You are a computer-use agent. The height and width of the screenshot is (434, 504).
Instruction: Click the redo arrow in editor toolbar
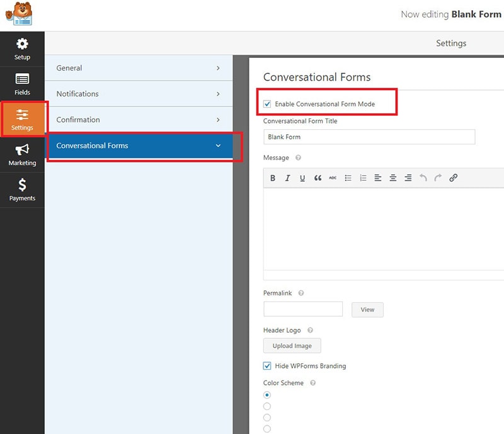point(438,178)
